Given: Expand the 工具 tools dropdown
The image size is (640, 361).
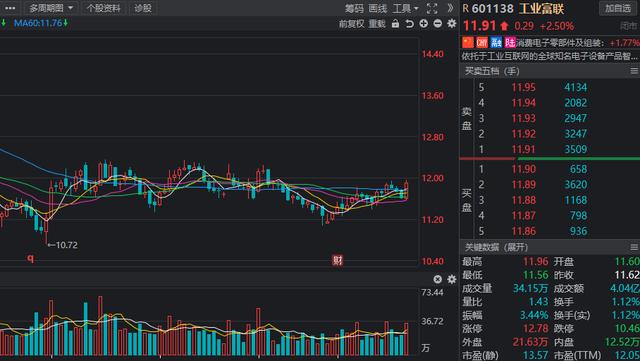Looking at the screenshot, I should coord(405,8).
